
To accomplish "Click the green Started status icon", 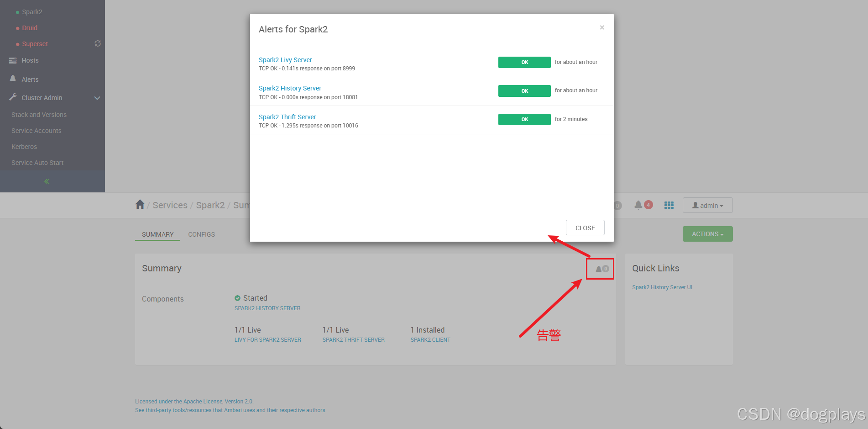I will click(x=237, y=298).
